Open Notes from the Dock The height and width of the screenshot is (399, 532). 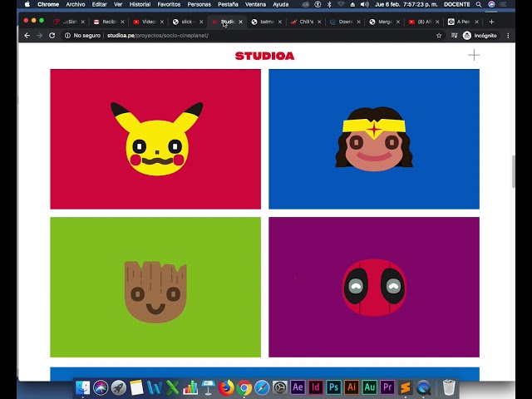click(136, 387)
